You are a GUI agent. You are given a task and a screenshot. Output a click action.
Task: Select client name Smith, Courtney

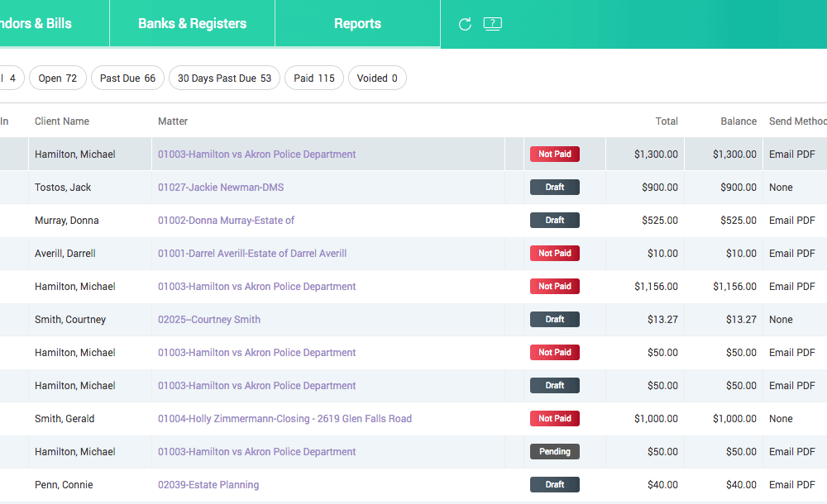(70, 320)
